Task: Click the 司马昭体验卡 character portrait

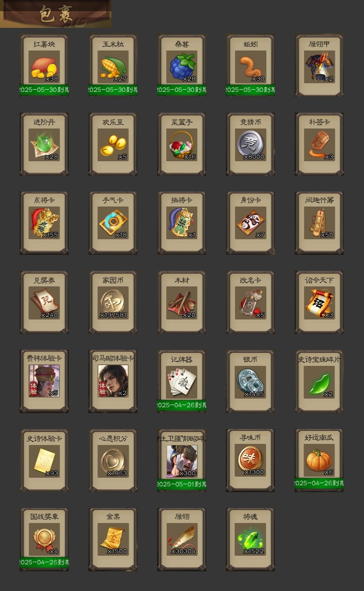Action: click(x=113, y=381)
